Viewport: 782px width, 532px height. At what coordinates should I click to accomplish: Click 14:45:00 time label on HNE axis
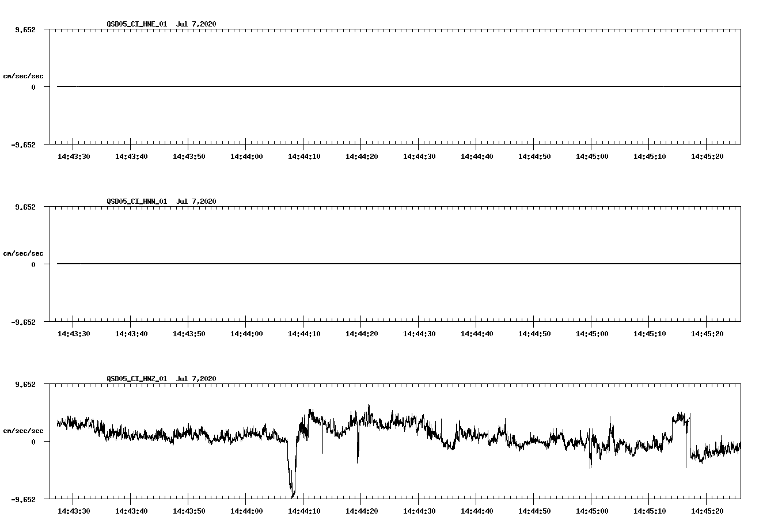pyautogui.click(x=592, y=157)
